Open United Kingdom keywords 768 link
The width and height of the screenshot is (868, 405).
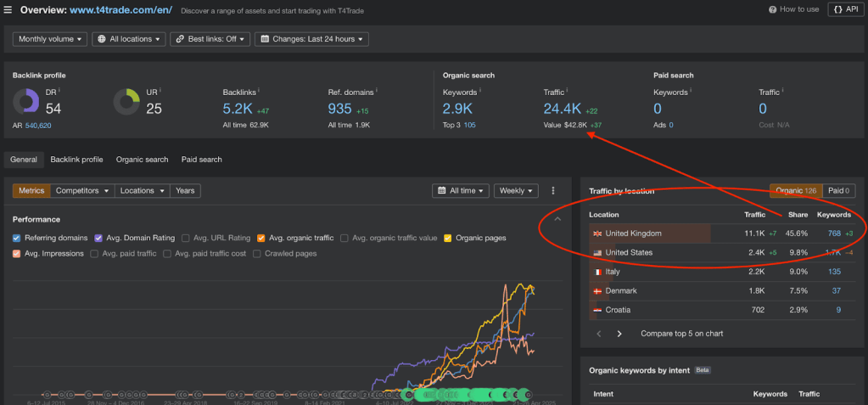pos(834,233)
